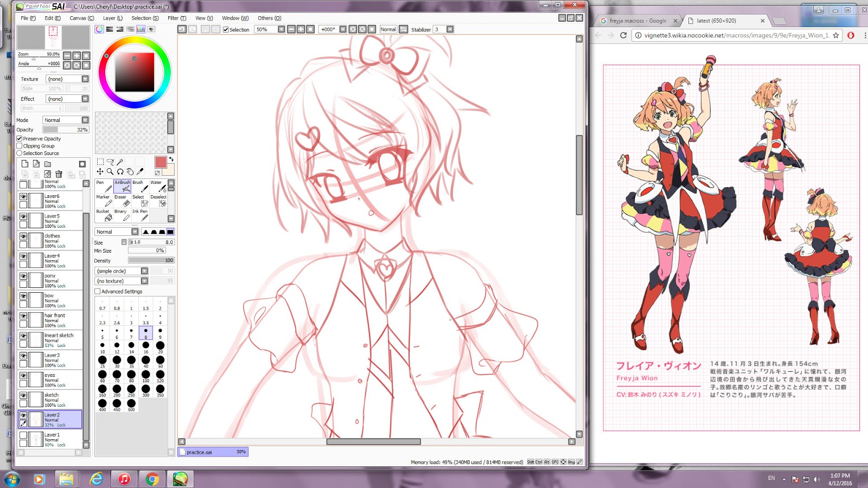Reload the page in Chrome
Screen dimensions: 868x488
click(x=623, y=35)
